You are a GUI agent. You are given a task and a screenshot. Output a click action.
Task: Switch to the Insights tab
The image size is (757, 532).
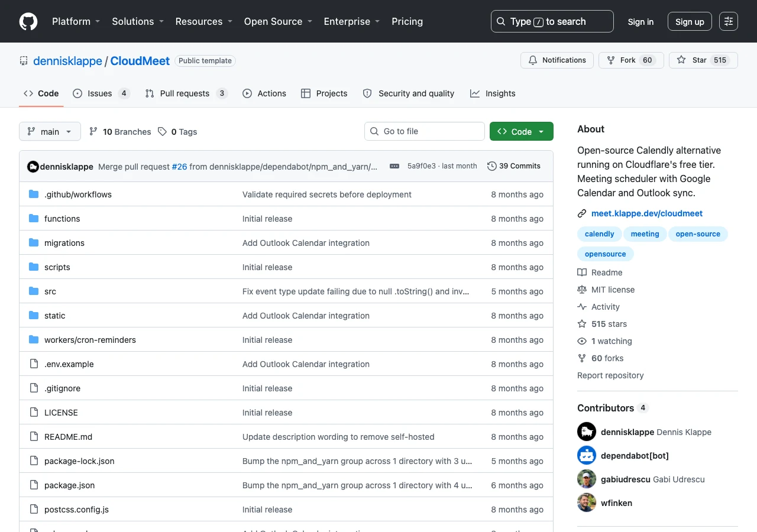click(493, 93)
